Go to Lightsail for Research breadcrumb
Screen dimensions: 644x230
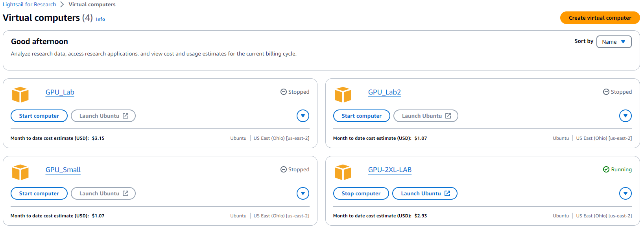[30, 5]
